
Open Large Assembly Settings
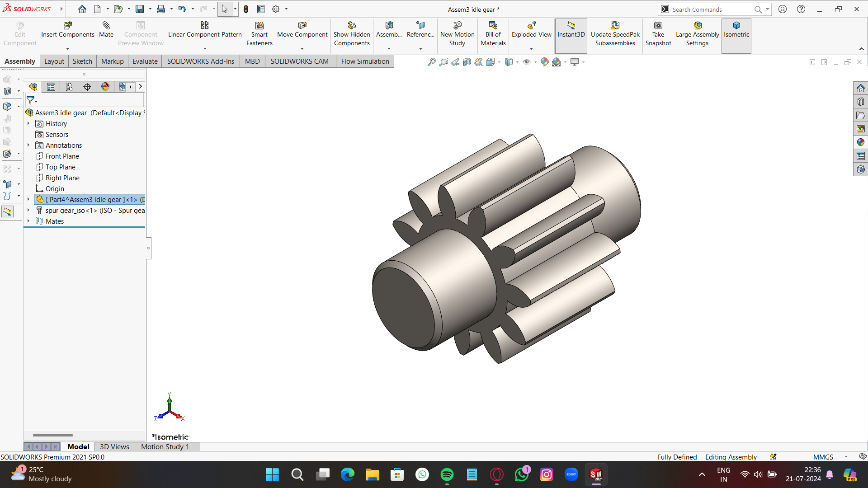(x=697, y=34)
